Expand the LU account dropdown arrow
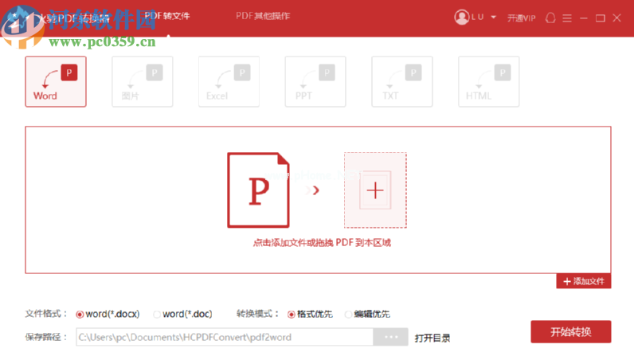Image resolution: width=634 pixels, height=364 pixels. [494, 18]
